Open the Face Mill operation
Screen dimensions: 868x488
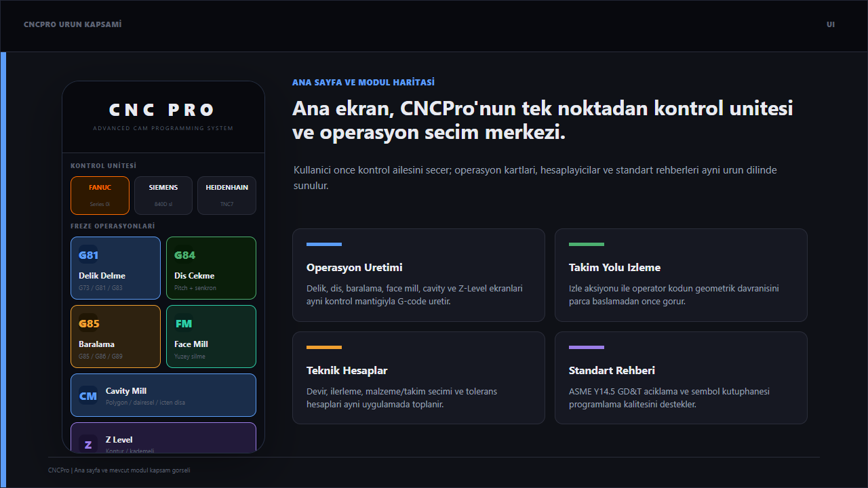pos(211,336)
